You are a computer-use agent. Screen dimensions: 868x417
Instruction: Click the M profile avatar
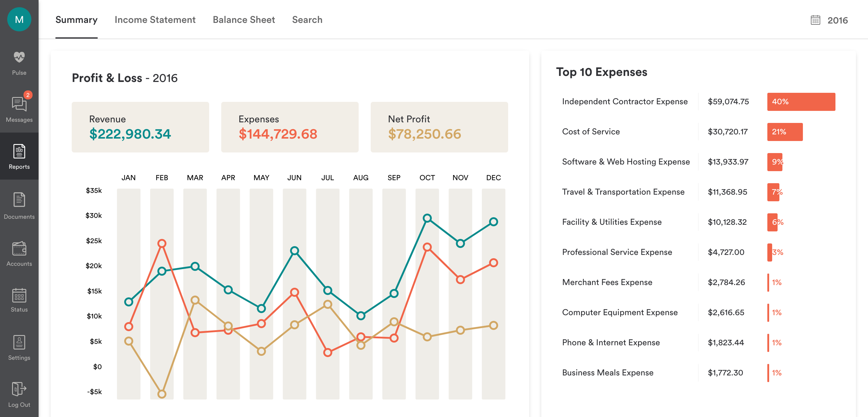[x=19, y=20]
